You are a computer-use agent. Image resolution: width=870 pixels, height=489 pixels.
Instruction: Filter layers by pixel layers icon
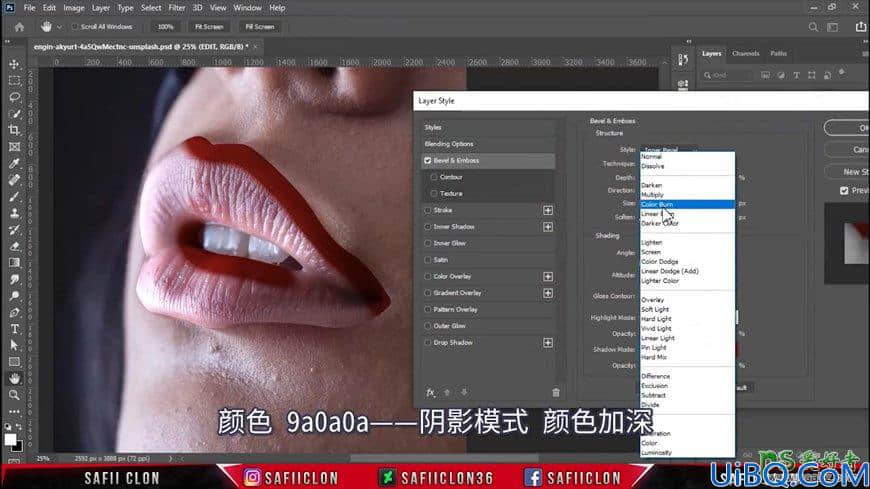click(765, 75)
